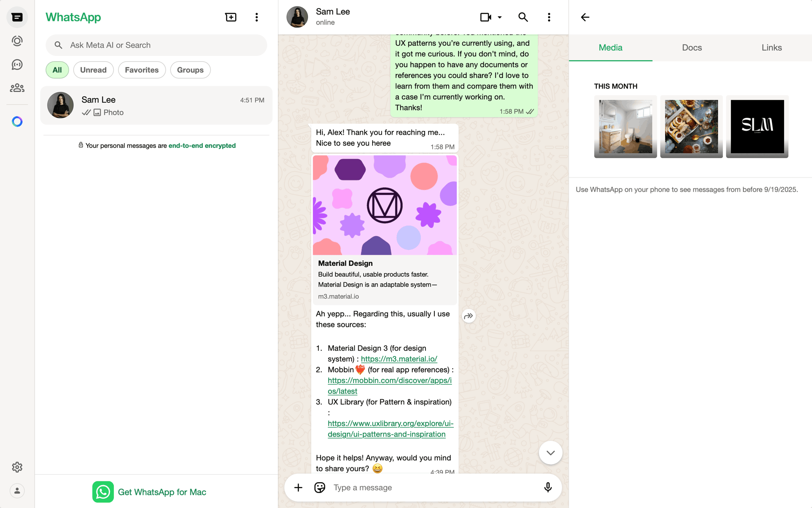Record a voice message with microphone
The image size is (812, 508).
point(548,488)
